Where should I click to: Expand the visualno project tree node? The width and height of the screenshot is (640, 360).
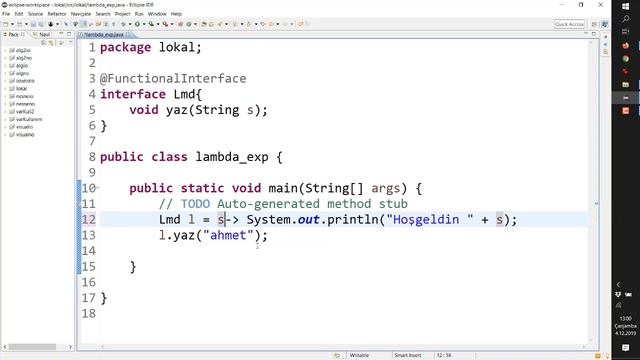5,134
